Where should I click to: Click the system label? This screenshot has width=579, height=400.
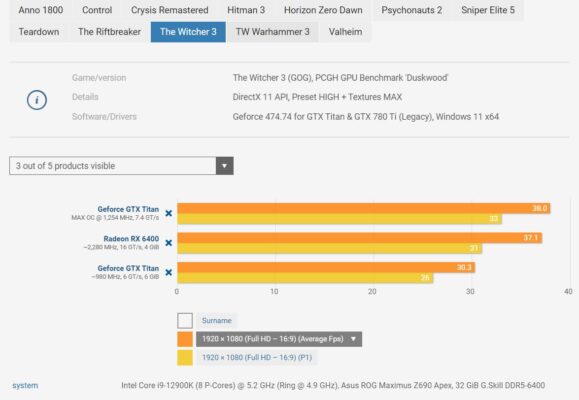(25, 385)
